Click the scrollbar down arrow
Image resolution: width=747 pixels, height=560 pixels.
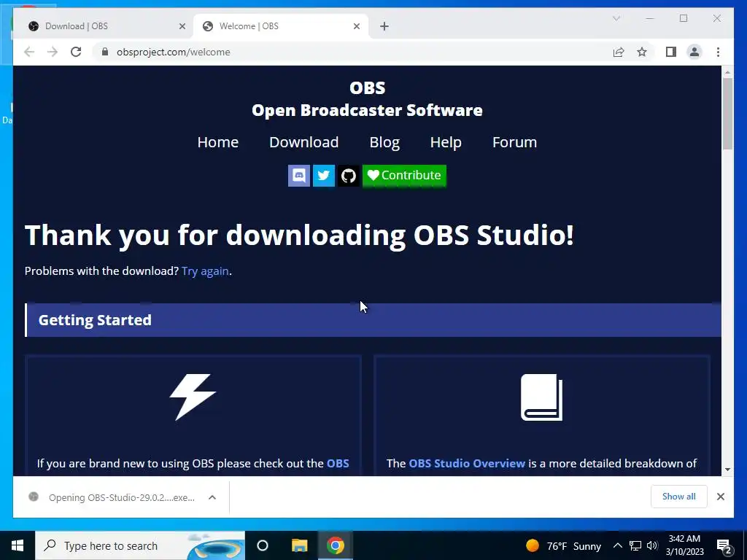(x=727, y=470)
